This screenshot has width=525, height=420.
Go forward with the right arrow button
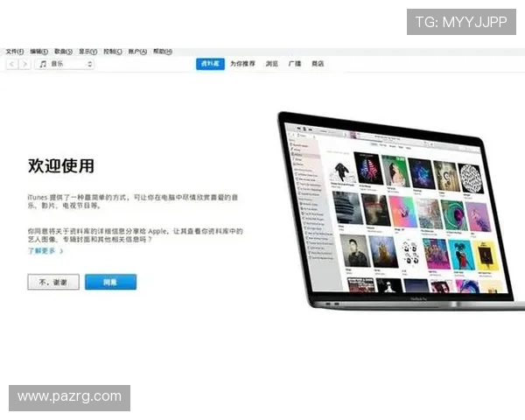pos(24,64)
